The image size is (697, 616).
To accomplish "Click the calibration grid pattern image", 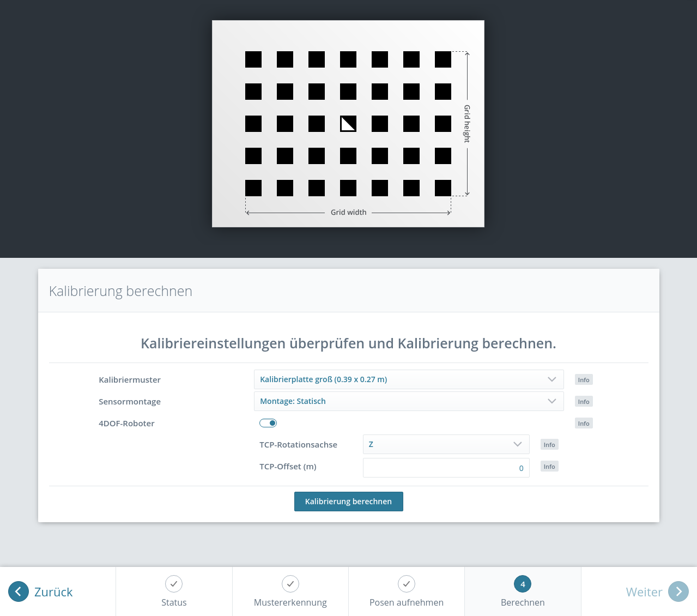I will click(348, 123).
